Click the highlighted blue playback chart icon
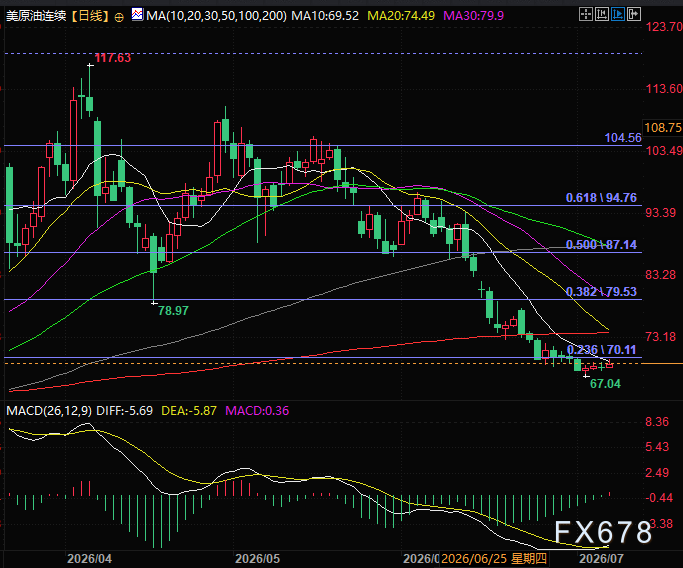This screenshot has height=568, width=683. point(618,14)
